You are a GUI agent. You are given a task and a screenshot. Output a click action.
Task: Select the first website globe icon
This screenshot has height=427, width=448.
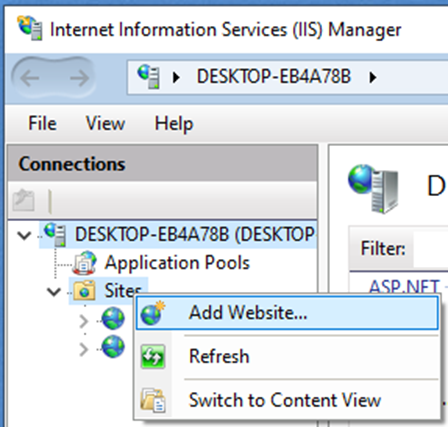point(113,319)
